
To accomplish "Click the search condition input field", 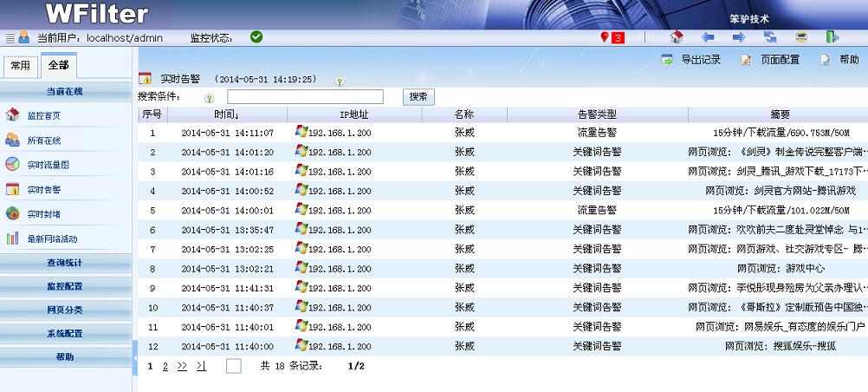I will [x=305, y=97].
